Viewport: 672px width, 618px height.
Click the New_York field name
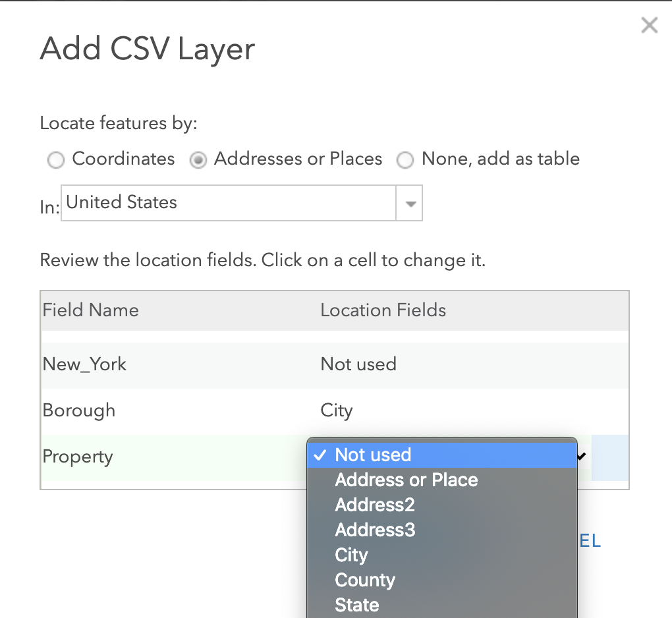[x=84, y=365]
